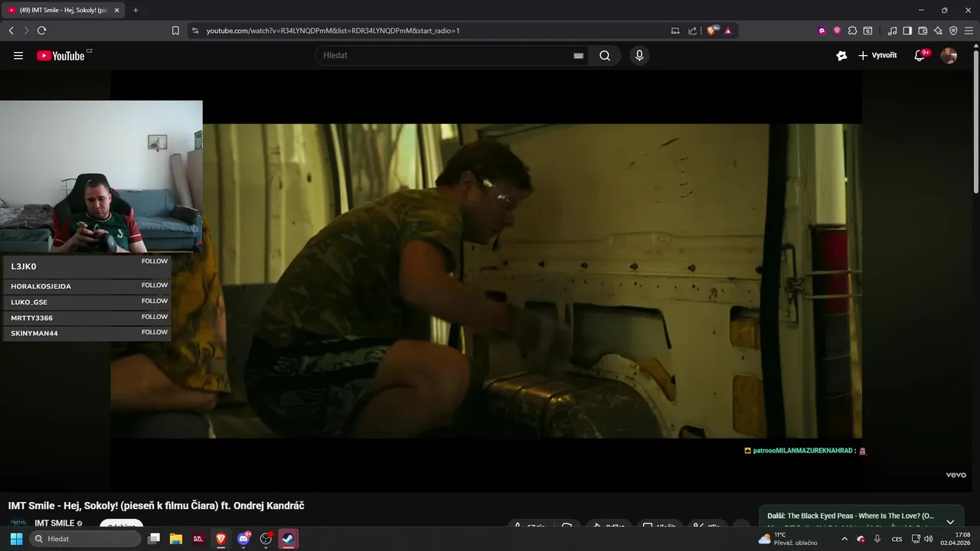
Task: Open the IMT SMILE channel link
Action: [x=54, y=523]
